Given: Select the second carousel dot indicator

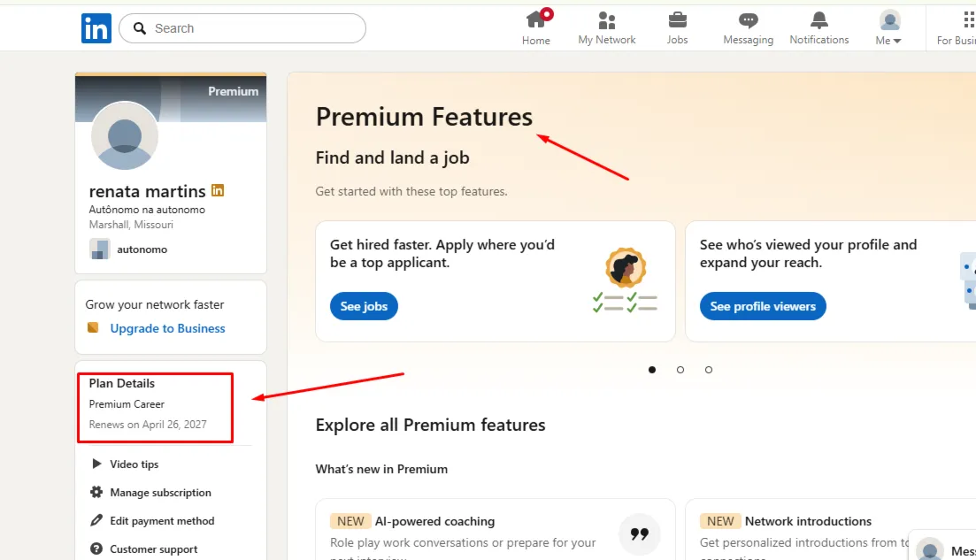Looking at the screenshot, I should point(680,370).
